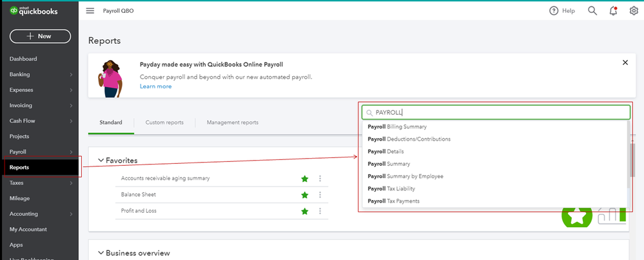Open the Balance Sheet report
Screen dimensions: 644x260
point(139,194)
